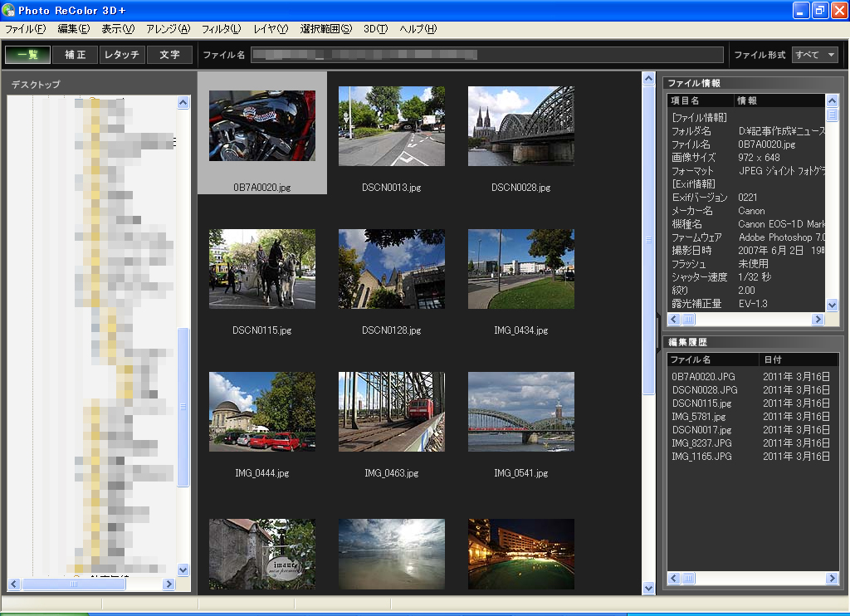Viewport: 850px width, 616px height.
Task: Open the レイヤ layer menu
Action: coord(271,29)
